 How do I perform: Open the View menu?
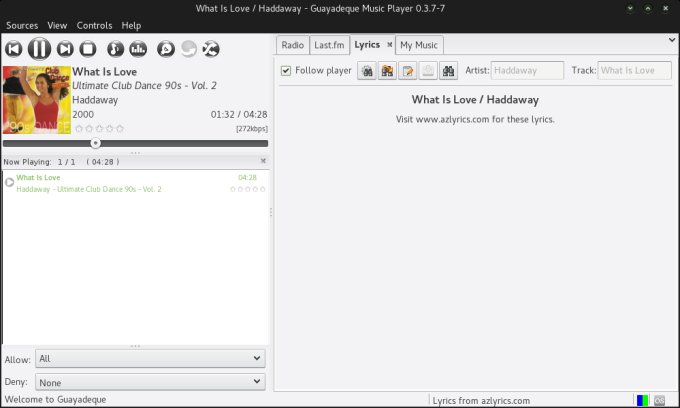57,26
